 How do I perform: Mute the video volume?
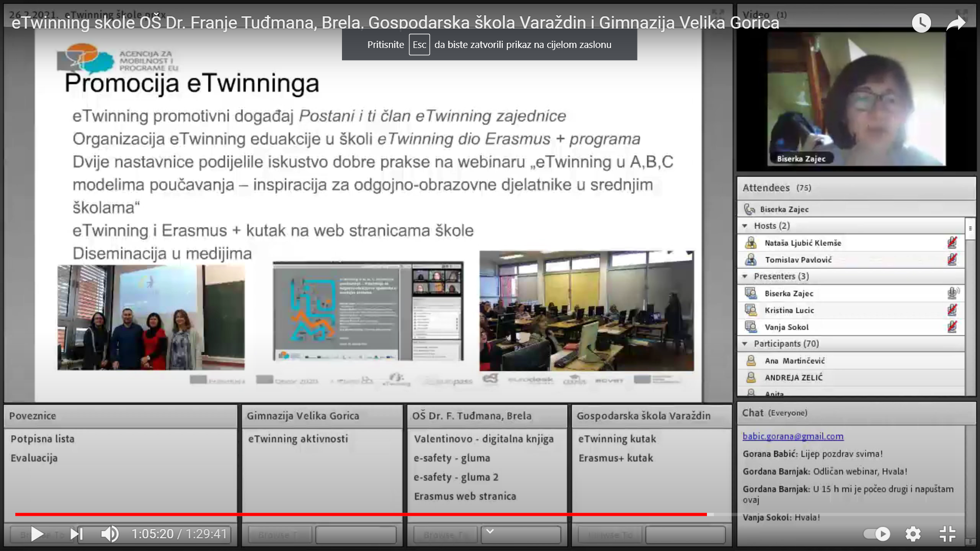[x=110, y=534]
